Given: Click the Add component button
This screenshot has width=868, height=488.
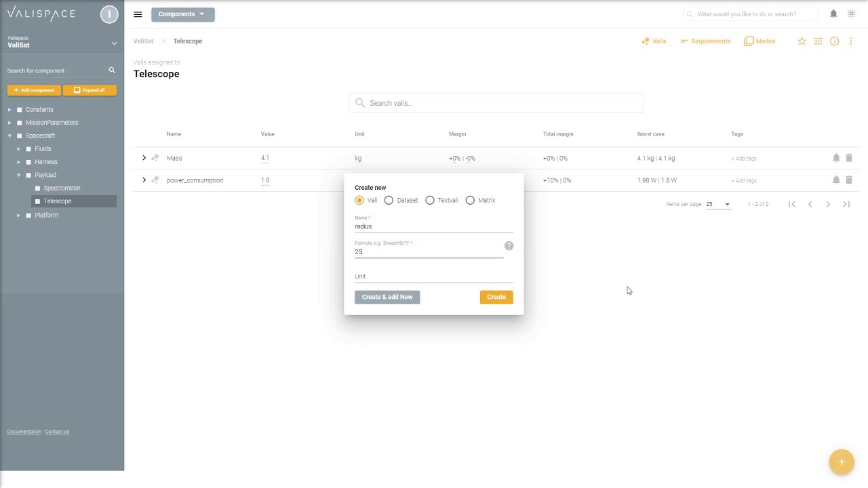Looking at the screenshot, I should point(34,90).
